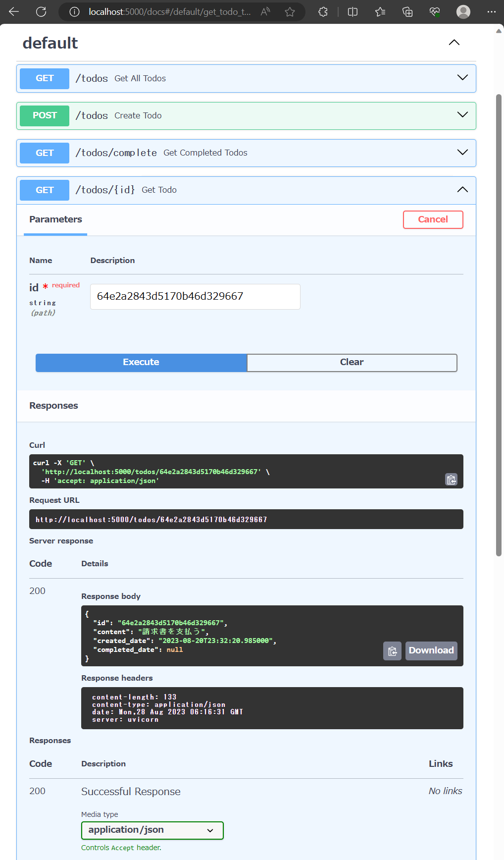Open the Collections icon
504x860 pixels.
407,12
